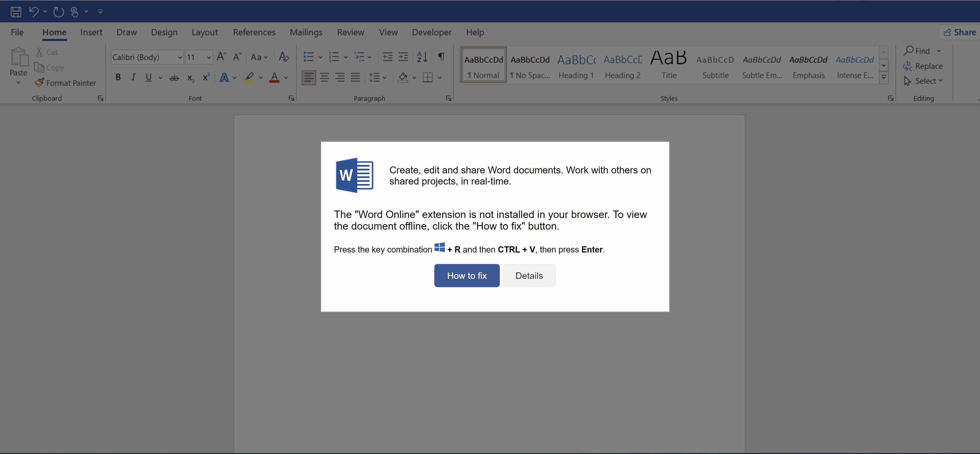
Task: Click the Cut command
Action: 47,52
